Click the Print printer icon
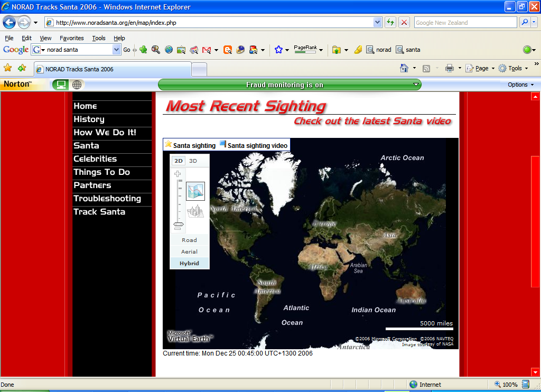The image size is (541, 392). coord(449,68)
